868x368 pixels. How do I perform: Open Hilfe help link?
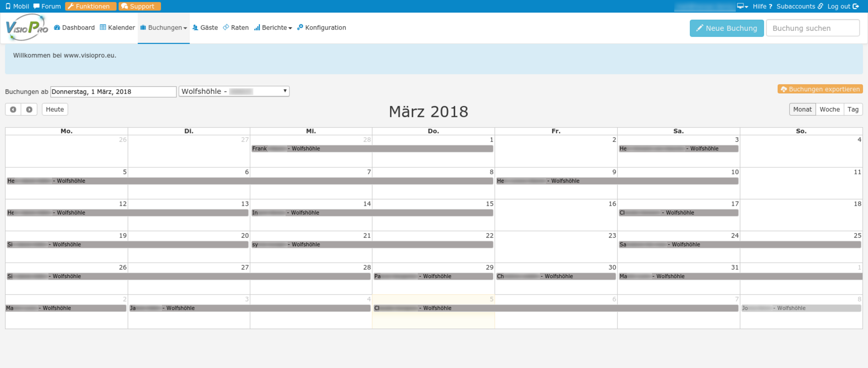point(762,6)
